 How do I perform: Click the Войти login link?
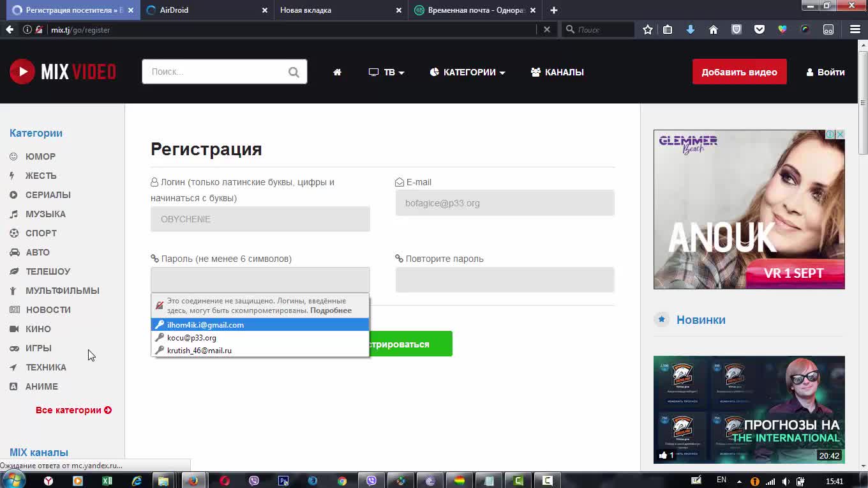click(x=825, y=72)
